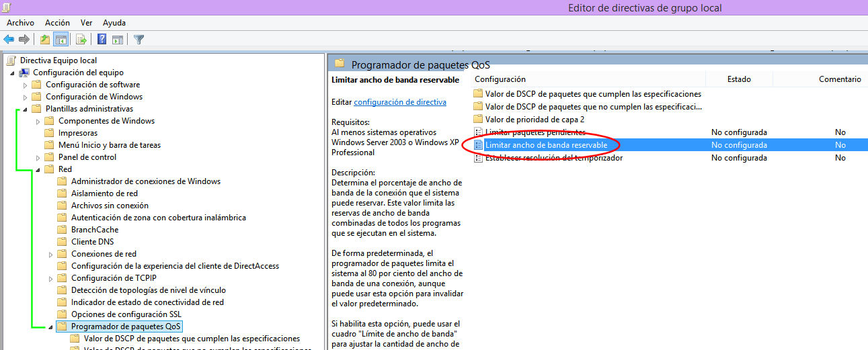This screenshot has height=350, width=868.
Task: Collapse the Plantillas administrativas node
Action: point(26,109)
